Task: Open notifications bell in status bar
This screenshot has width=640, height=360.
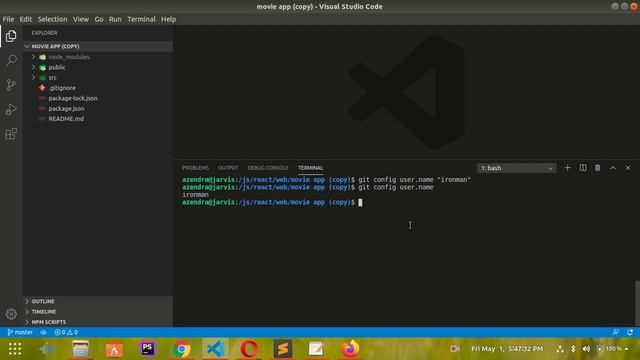Action: (630, 332)
